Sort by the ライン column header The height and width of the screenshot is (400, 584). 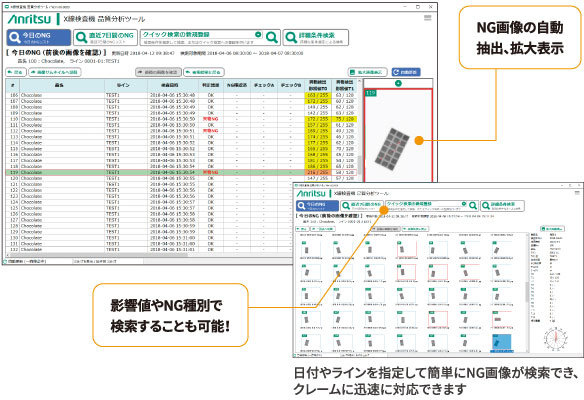pos(126,85)
